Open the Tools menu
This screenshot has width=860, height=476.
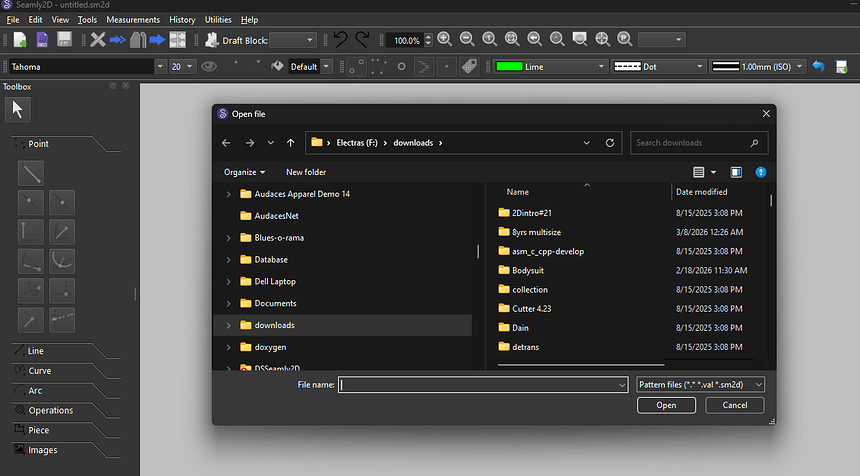point(87,20)
